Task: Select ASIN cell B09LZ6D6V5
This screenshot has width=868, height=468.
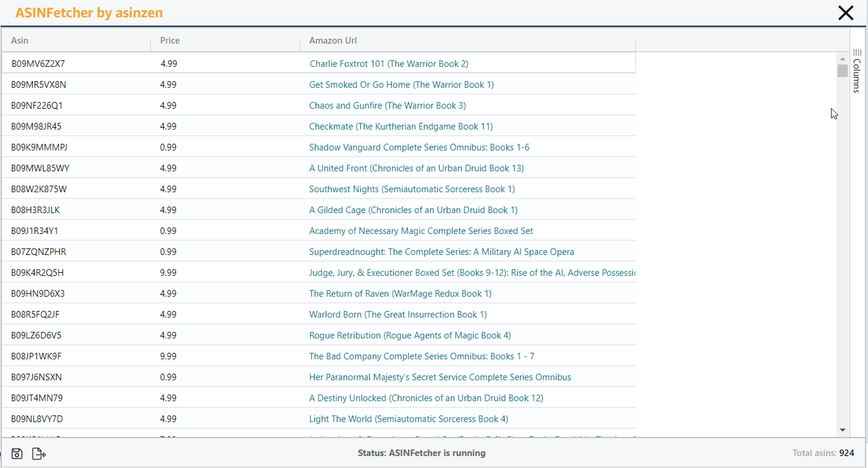Action: (36, 335)
